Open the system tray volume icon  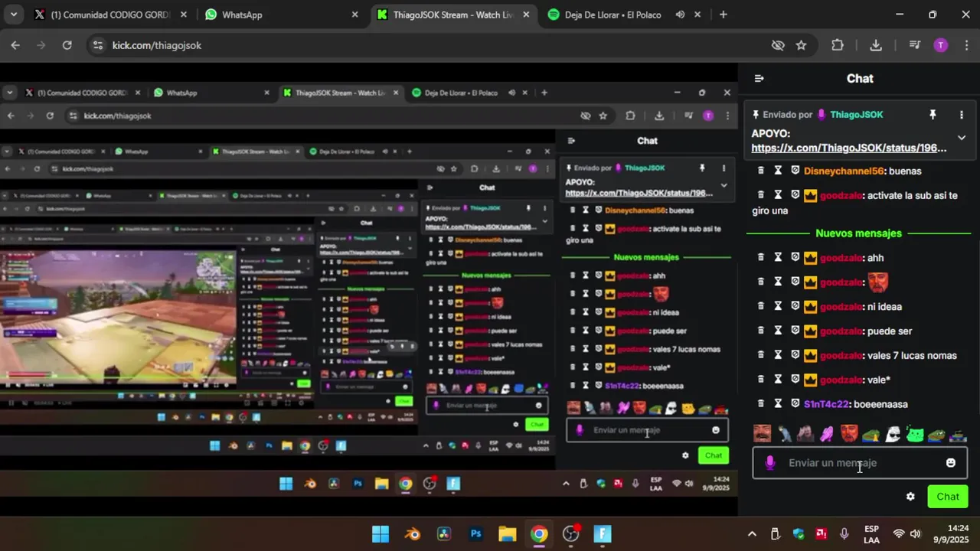click(916, 534)
